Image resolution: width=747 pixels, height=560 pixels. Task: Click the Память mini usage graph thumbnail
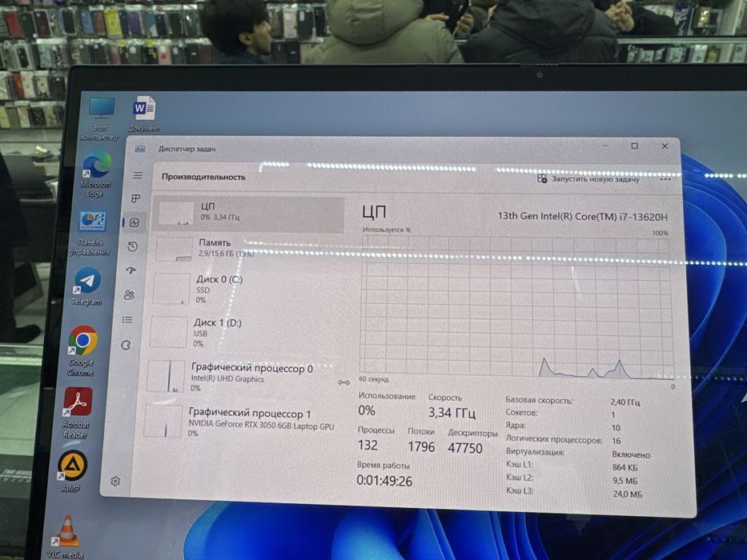(174, 249)
